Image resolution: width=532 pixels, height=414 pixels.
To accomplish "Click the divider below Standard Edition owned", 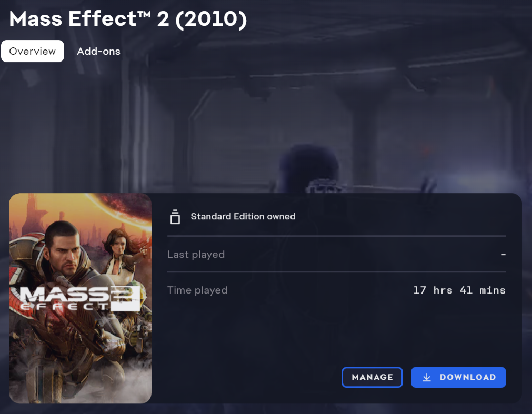I will click(x=337, y=236).
